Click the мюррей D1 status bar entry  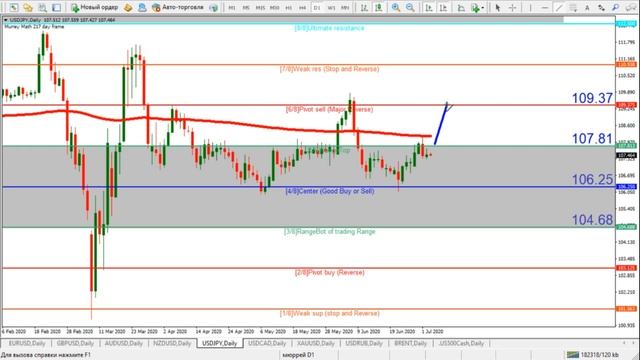[298, 355]
